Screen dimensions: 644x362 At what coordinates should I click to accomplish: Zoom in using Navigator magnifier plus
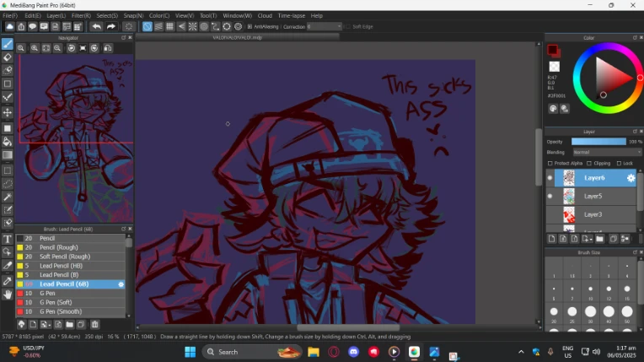[x=35, y=48]
